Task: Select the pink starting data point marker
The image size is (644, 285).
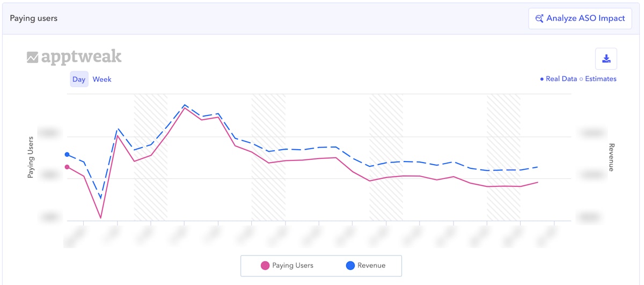Action: pyautogui.click(x=67, y=167)
